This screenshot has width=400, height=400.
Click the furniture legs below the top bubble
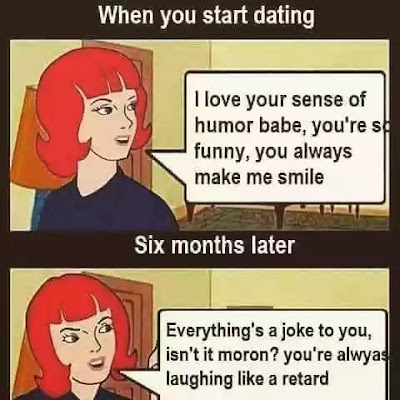[283, 213]
